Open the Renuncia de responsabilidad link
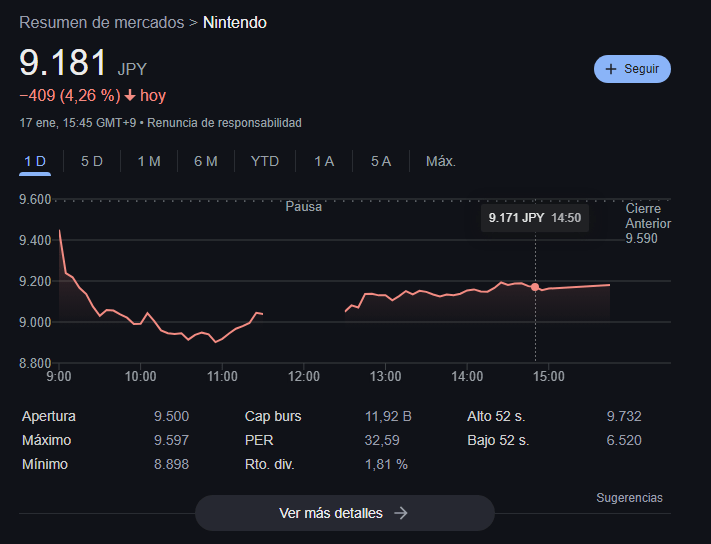This screenshot has height=544, width=711. pyautogui.click(x=224, y=123)
